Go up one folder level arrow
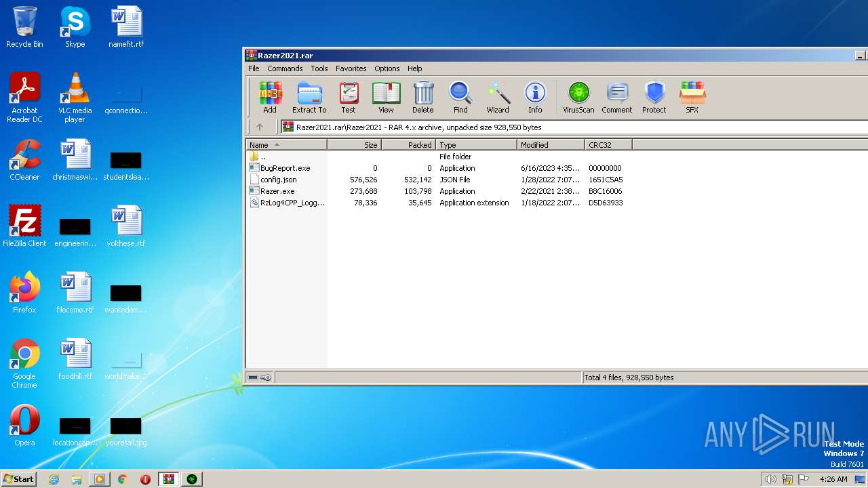The height and width of the screenshot is (488, 868). pos(259,127)
